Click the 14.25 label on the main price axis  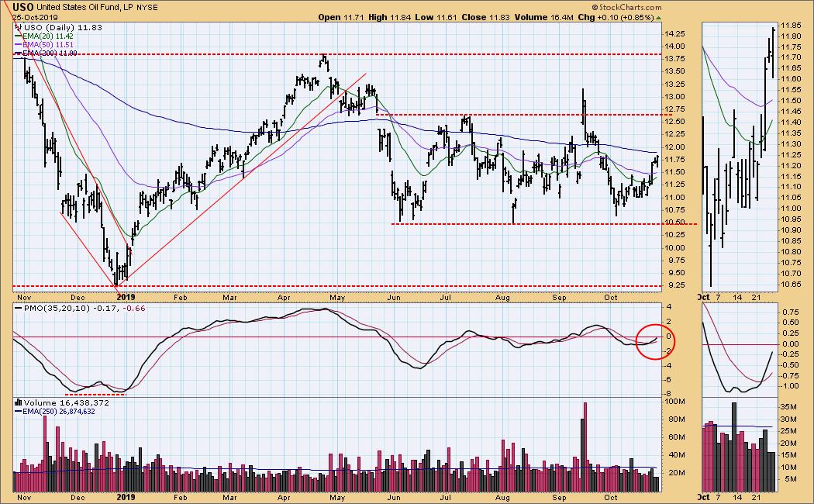[674, 34]
